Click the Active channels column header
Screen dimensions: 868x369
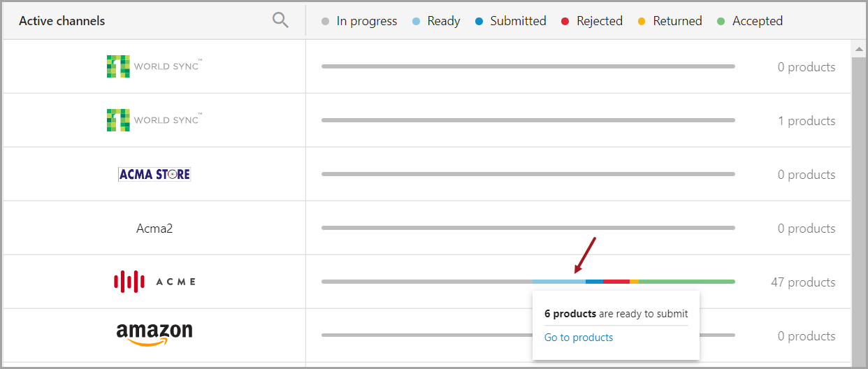[62, 21]
